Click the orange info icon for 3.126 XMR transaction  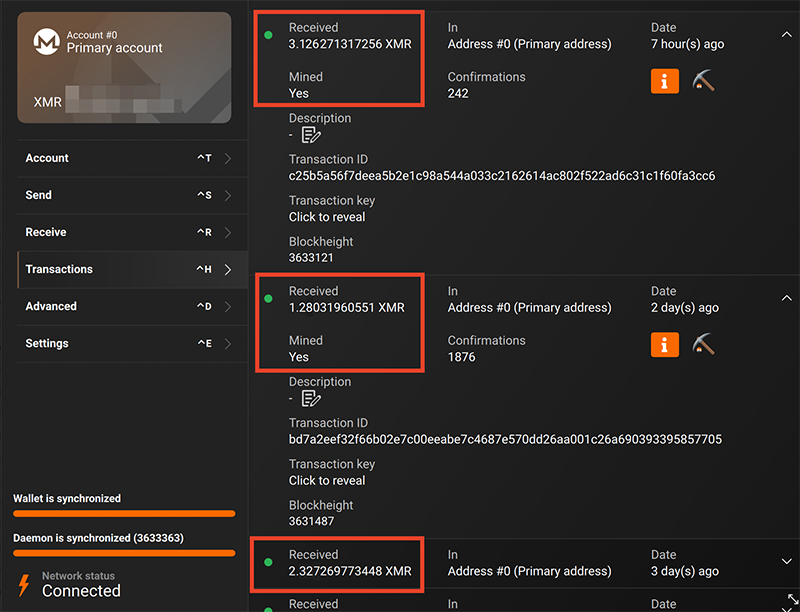tap(665, 81)
